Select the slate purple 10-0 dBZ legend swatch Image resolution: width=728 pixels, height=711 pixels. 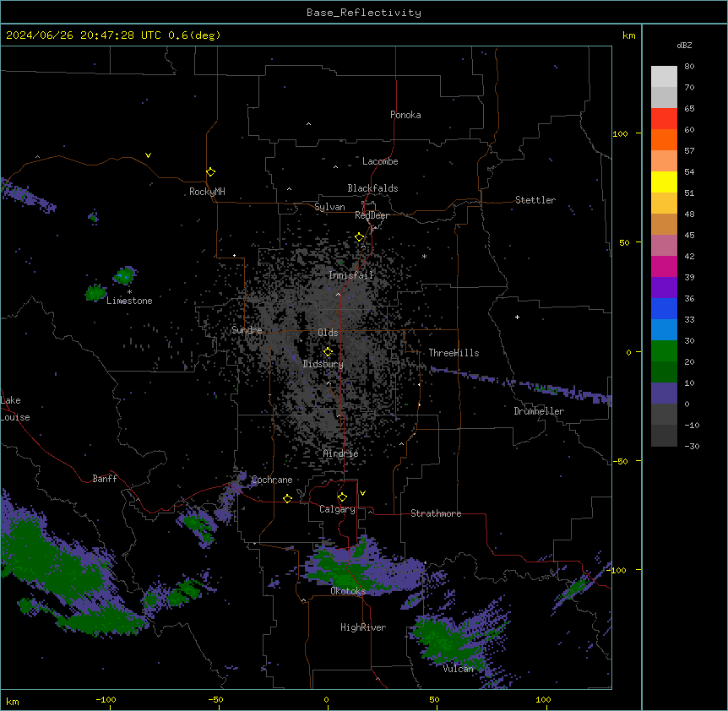[664, 393]
